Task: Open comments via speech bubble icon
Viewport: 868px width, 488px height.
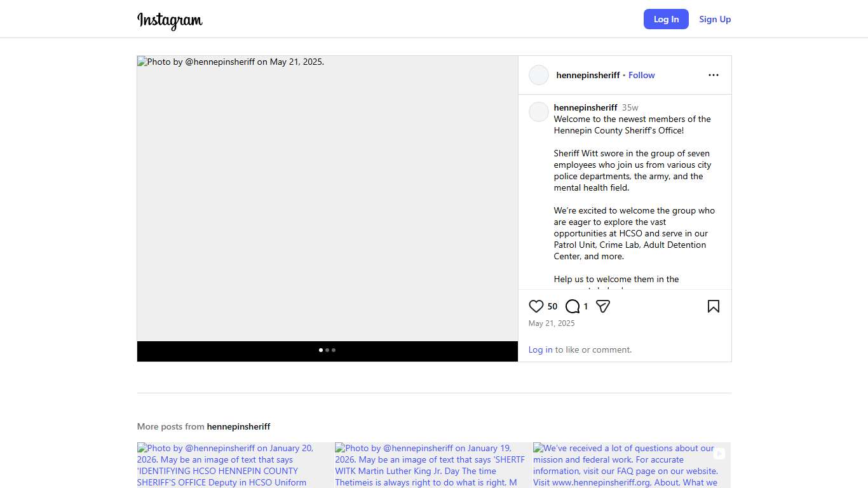Action: 572,306
